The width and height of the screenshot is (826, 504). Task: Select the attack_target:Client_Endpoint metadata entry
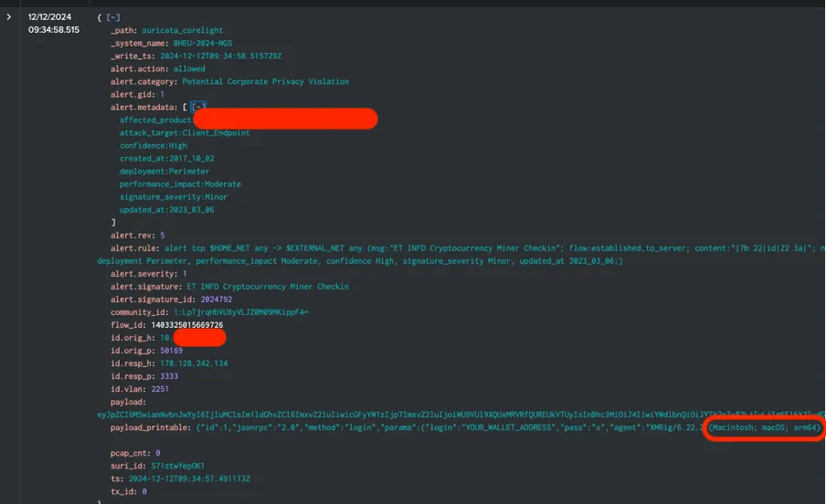click(184, 132)
